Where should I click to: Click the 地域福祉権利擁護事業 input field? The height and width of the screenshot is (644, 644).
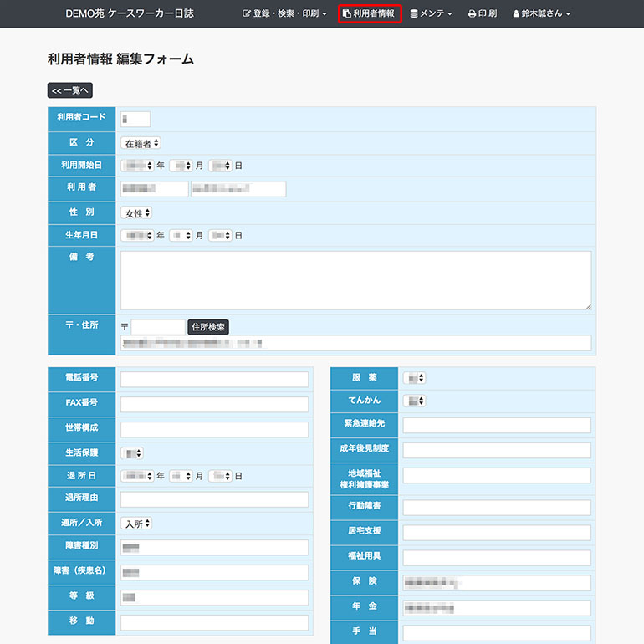(x=497, y=476)
